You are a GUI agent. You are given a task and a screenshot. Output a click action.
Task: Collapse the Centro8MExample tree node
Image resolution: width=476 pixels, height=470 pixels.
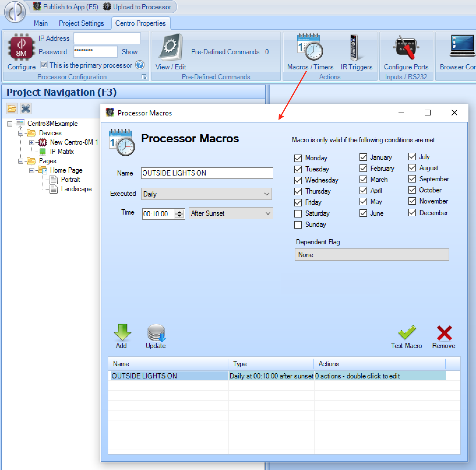pos(10,124)
